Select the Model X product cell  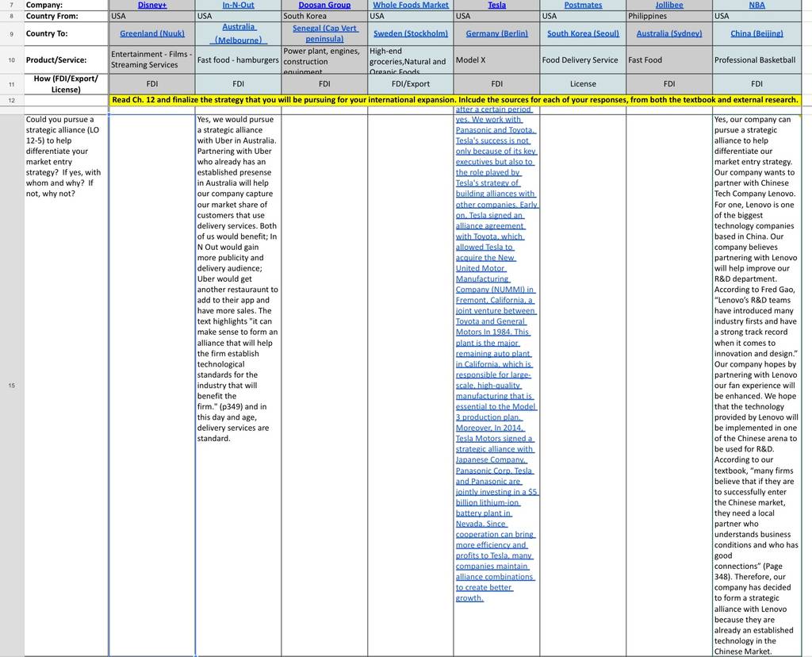(x=496, y=60)
